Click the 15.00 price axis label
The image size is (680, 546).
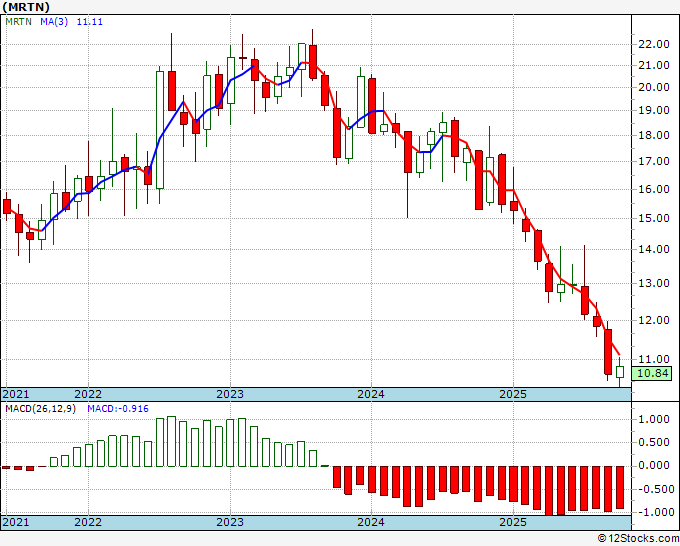pyautogui.click(x=654, y=218)
